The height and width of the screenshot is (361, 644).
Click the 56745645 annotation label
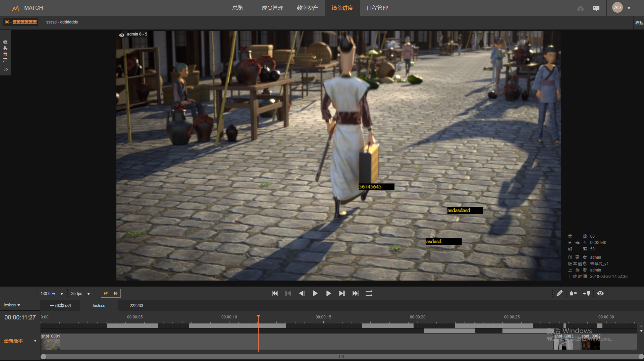tap(376, 187)
